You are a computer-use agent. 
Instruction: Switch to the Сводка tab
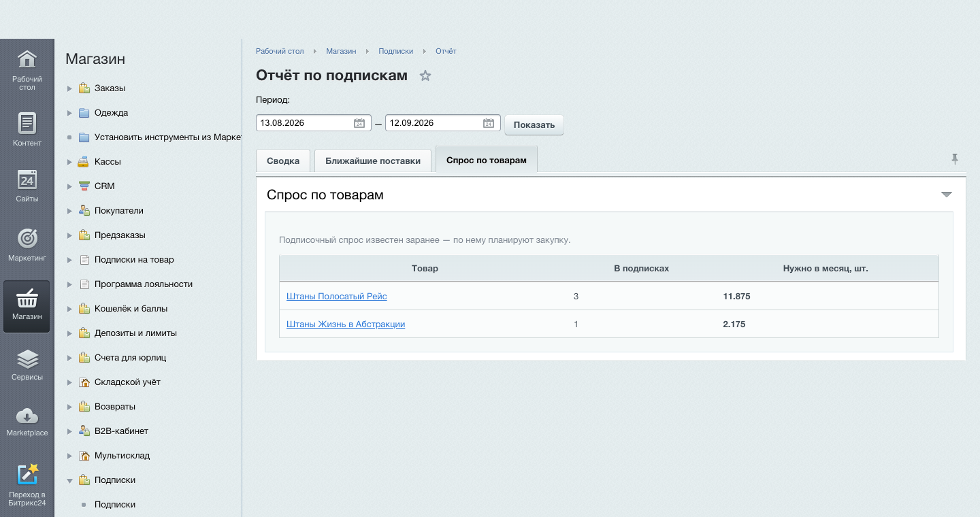[x=283, y=161]
